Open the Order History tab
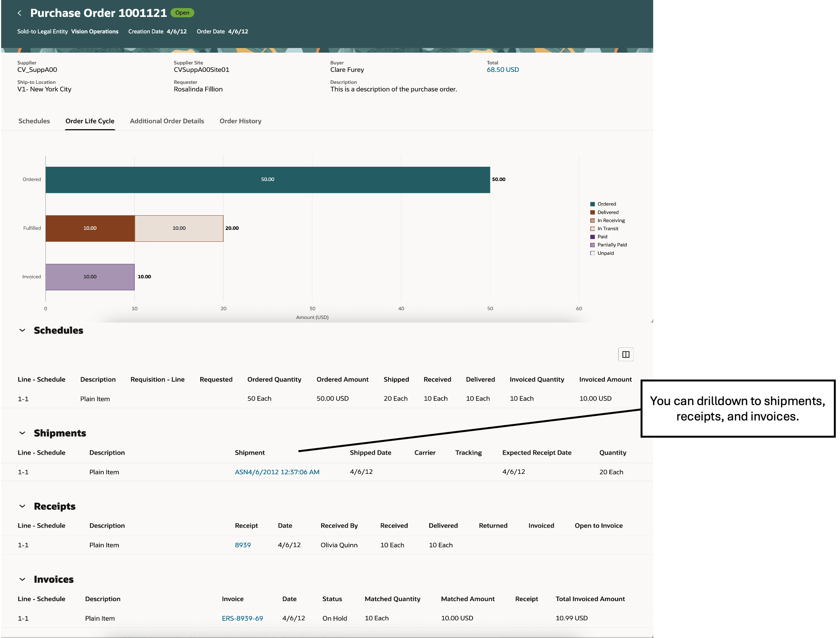Viewport: 840px width, 638px height. tap(240, 121)
